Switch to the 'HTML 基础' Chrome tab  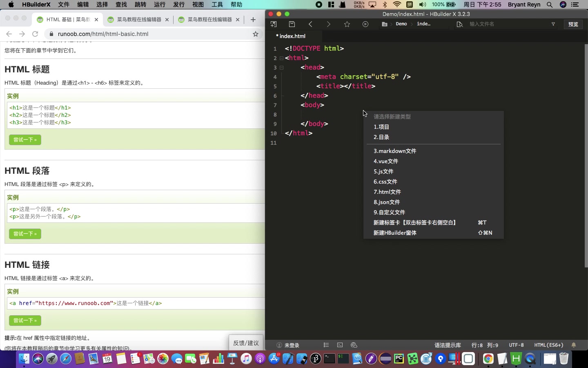point(68,20)
